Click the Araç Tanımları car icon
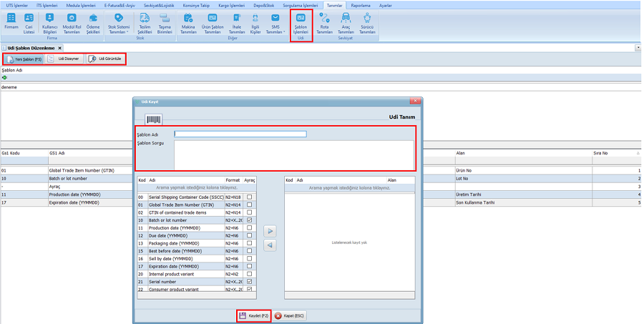This screenshot has width=644, height=324. (346, 24)
